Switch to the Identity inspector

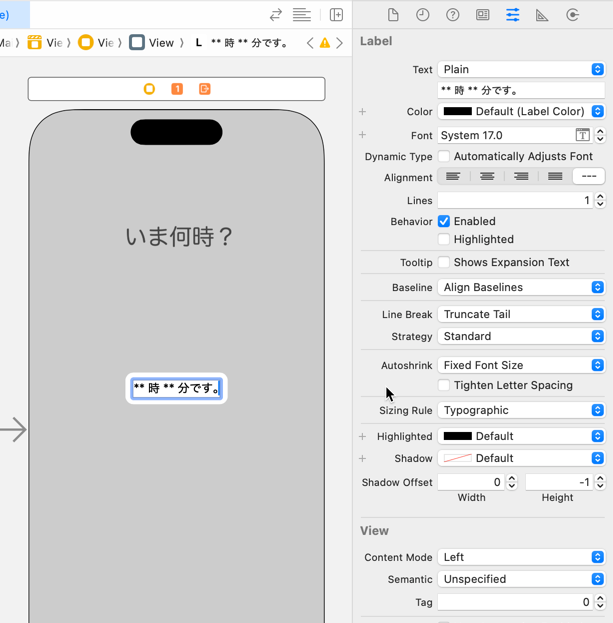click(483, 15)
